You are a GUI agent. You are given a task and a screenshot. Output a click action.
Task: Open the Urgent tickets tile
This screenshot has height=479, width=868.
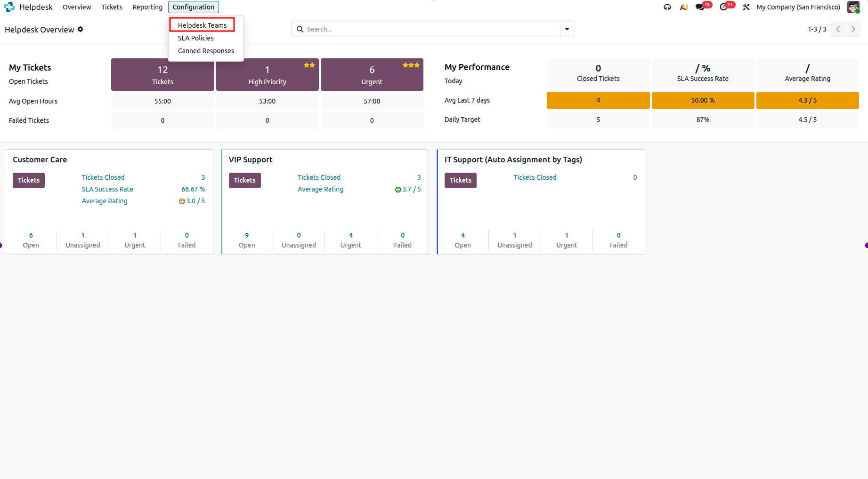(x=372, y=74)
